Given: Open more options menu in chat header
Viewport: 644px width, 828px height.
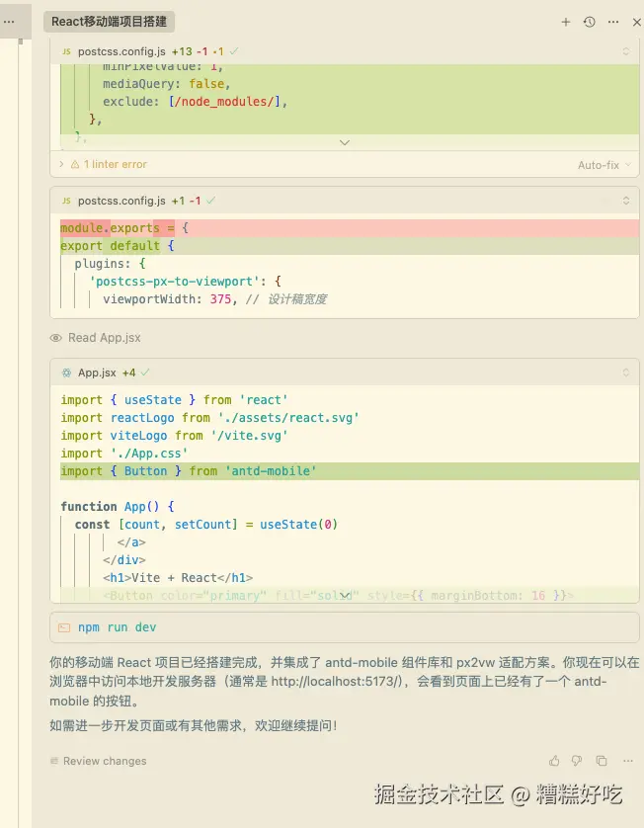Looking at the screenshot, I should click(612, 22).
